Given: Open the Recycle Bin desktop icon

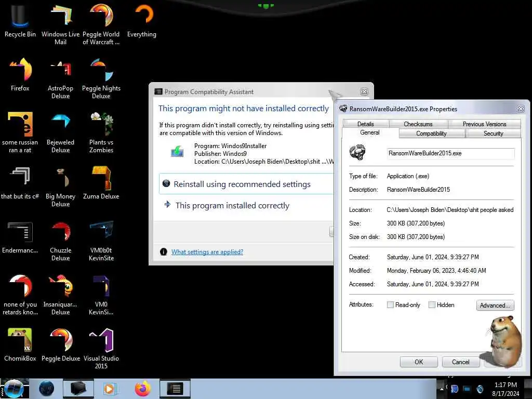Looking at the screenshot, I should coord(20,21).
